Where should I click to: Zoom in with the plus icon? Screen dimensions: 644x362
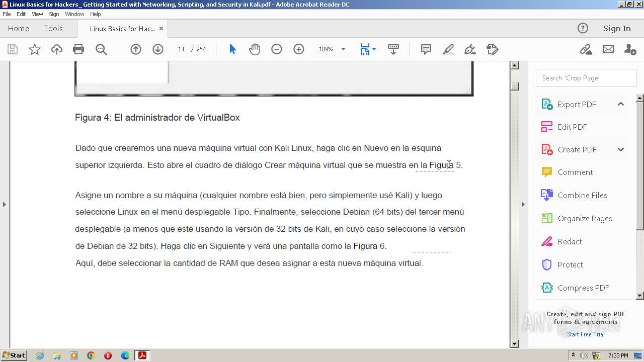299,49
